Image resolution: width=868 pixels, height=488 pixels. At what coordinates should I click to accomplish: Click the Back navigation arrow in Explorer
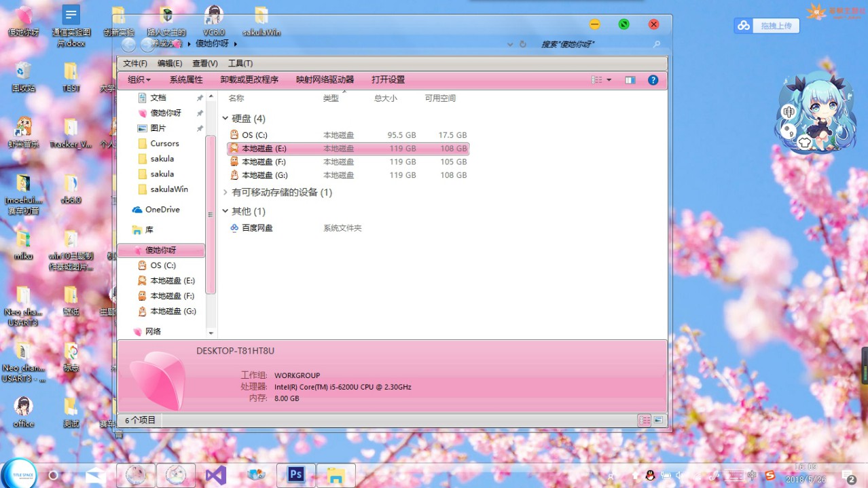[128, 45]
